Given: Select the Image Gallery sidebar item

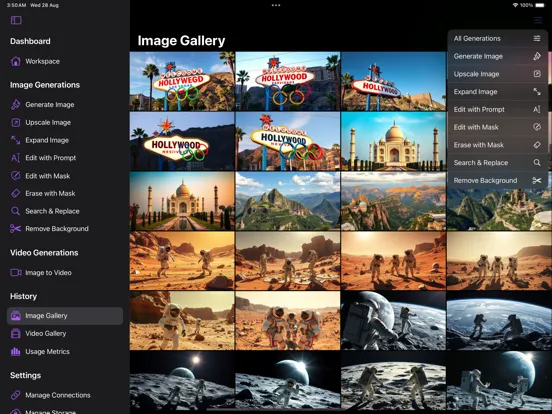Looking at the screenshot, I should pyautogui.click(x=65, y=316).
